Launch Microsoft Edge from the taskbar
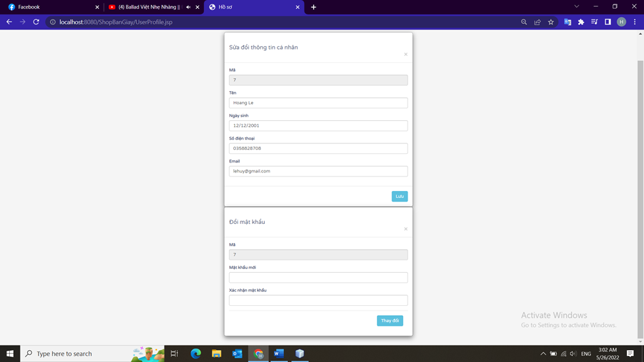The image size is (644, 362). pyautogui.click(x=196, y=353)
